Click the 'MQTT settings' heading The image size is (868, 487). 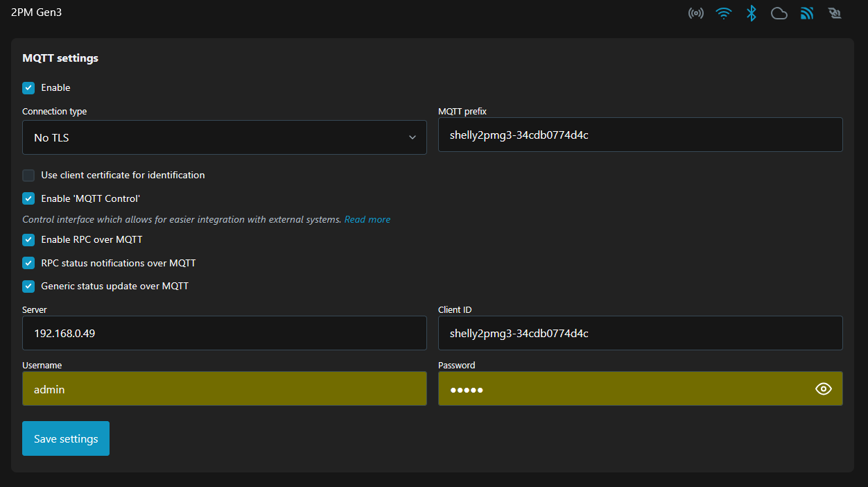60,58
